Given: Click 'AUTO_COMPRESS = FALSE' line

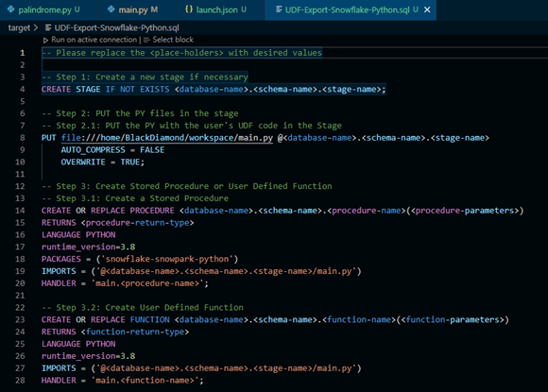Looking at the screenshot, I should [x=112, y=150].
